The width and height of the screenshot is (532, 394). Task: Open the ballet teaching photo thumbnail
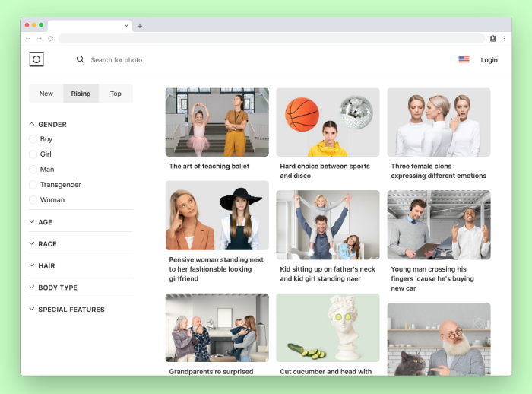point(217,122)
